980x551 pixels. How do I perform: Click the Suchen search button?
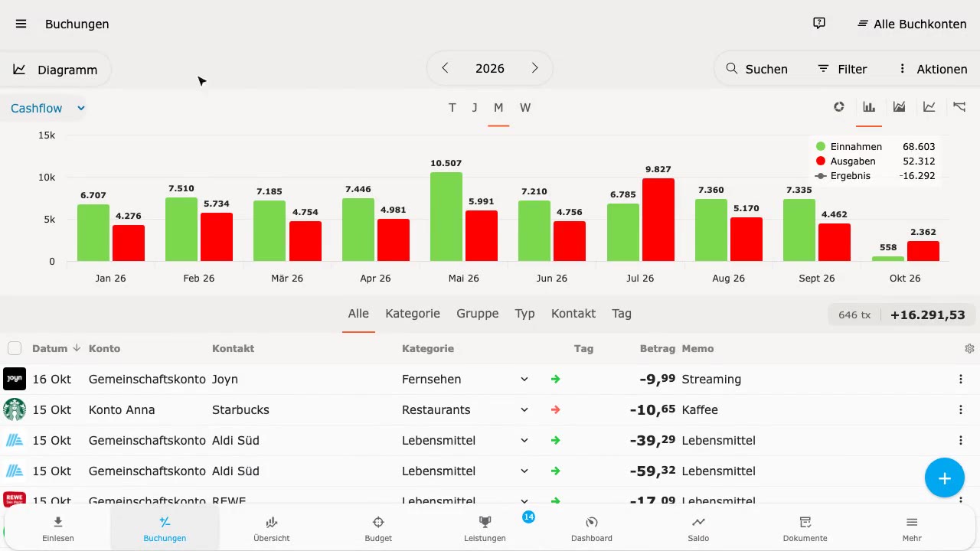coord(757,69)
